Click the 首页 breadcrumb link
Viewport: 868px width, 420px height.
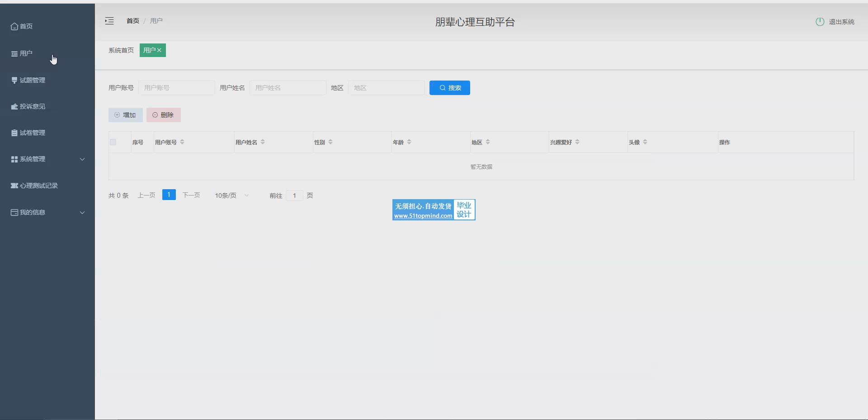(133, 21)
